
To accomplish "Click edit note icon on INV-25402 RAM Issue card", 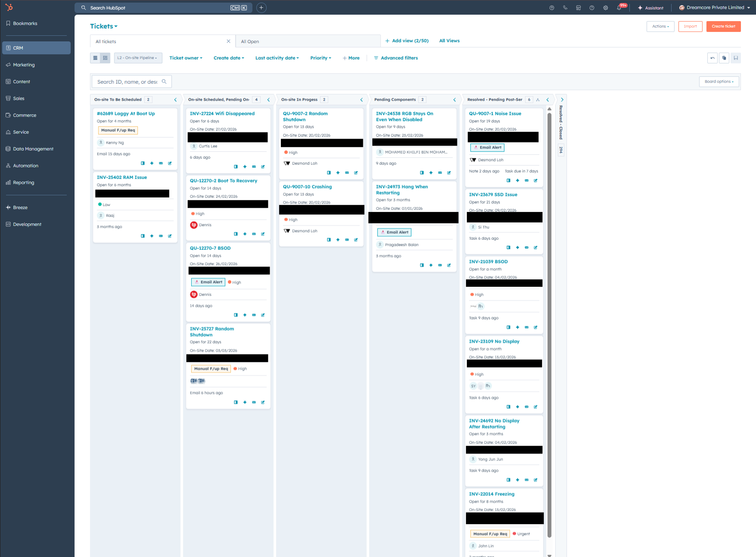I will point(170,236).
